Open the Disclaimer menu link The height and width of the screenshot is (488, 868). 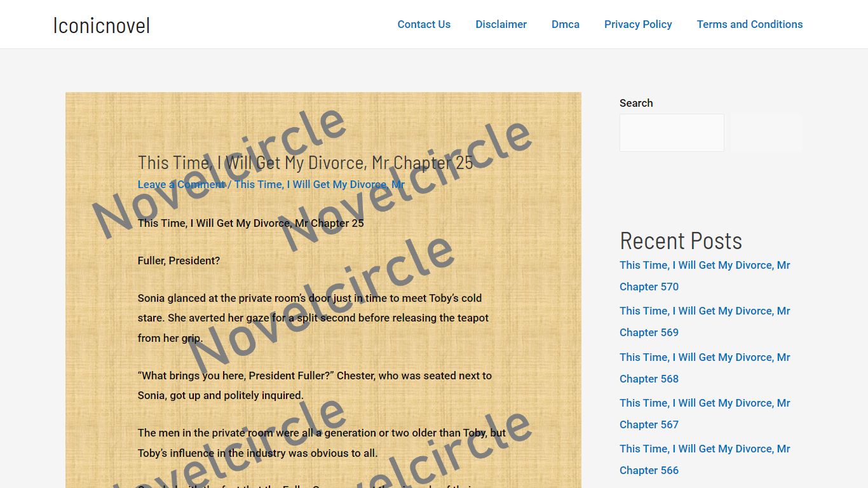click(501, 24)
